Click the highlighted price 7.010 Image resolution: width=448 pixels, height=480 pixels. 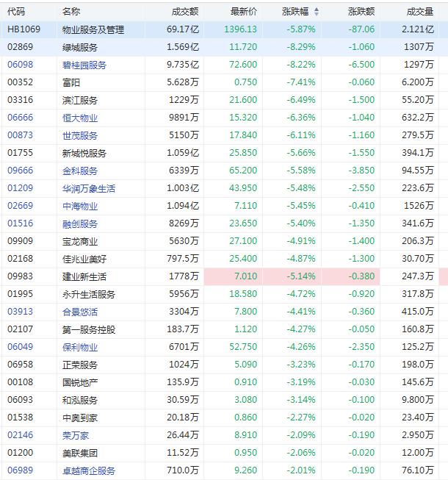(245, 276)
